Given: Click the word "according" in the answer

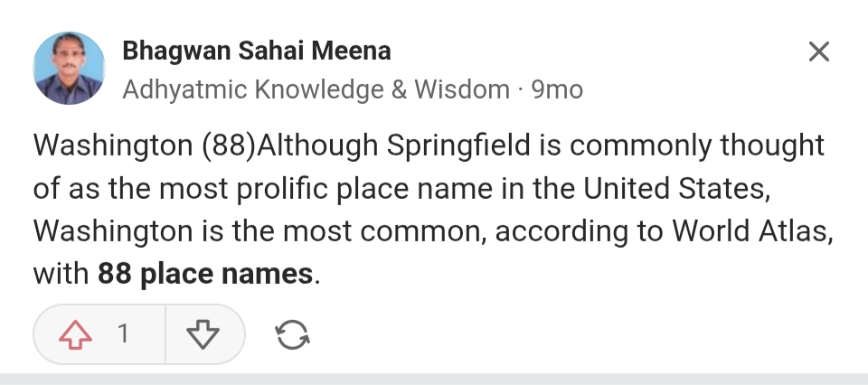Looking at the screenshot, I should [x=554, y=230].
